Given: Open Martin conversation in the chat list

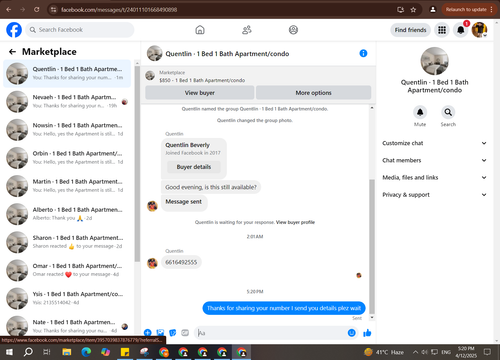Looking at the screenshot, I should point(67,186).
